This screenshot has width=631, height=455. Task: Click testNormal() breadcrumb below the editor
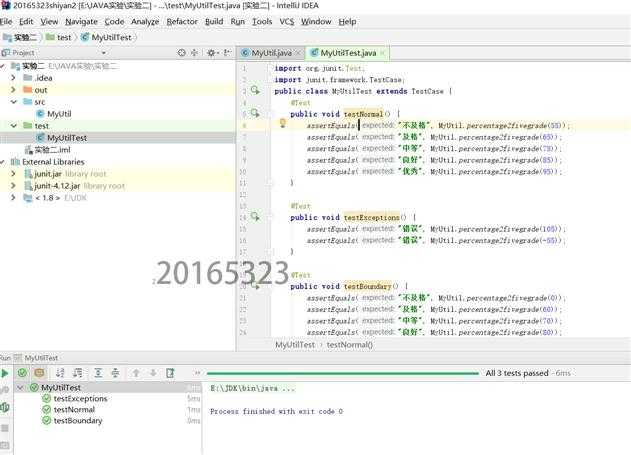(x=350, y=345)
